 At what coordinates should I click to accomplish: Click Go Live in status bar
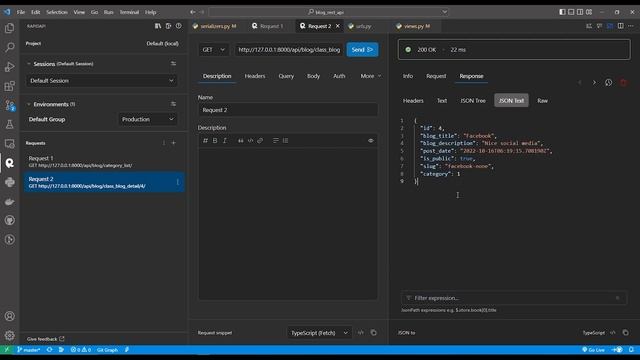(593, 350)
